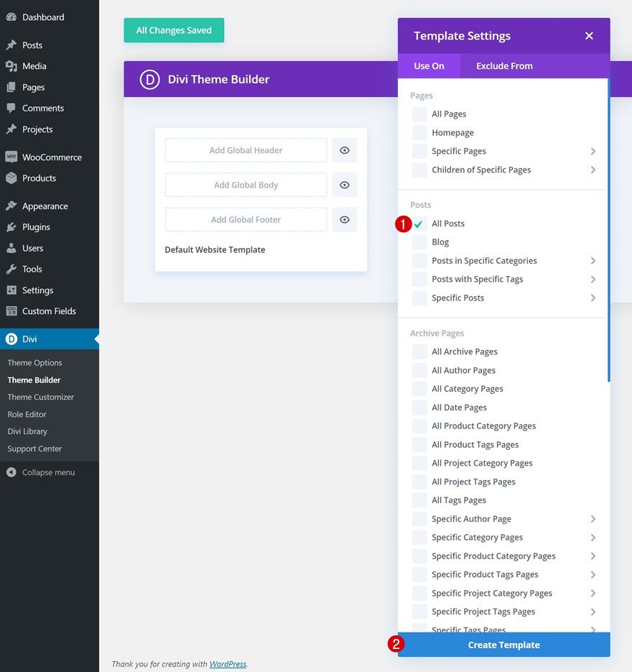632x672 pixels.
Task: Open the Comments section icon
Action: coord(11,107)
